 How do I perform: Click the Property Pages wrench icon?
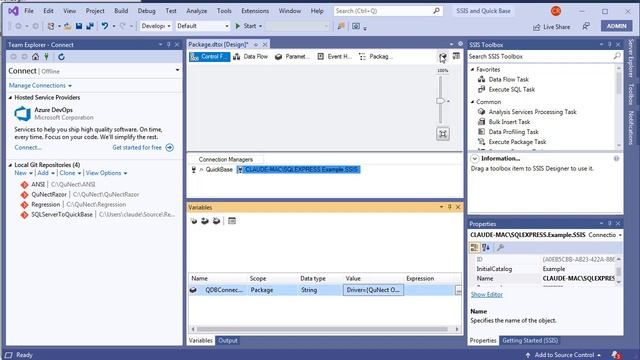pos(500,247)
